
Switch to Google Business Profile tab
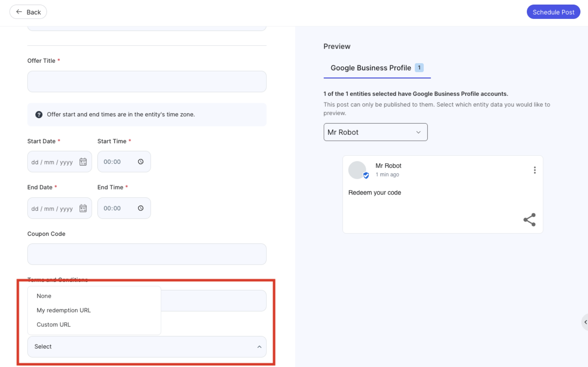[377, 68]
